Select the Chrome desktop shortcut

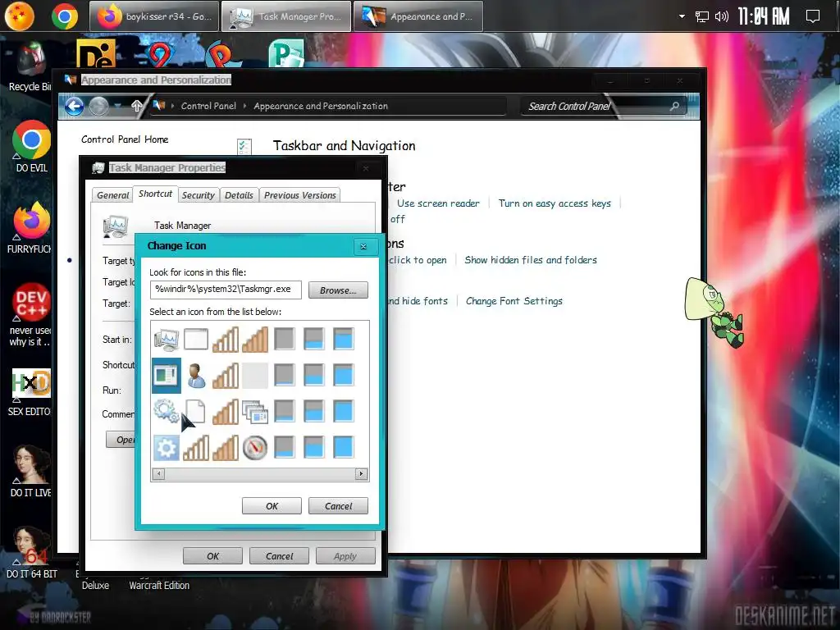click(31, 146)
